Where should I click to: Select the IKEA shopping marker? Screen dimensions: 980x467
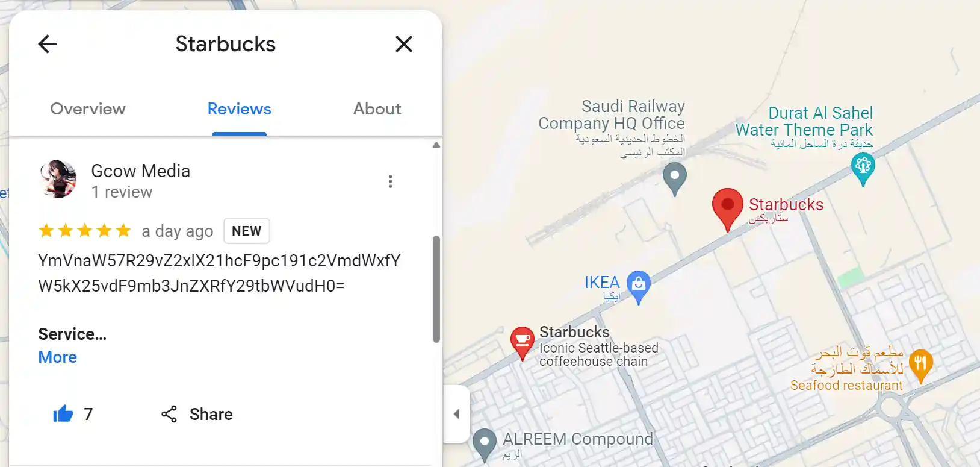[x=638, y=284]
